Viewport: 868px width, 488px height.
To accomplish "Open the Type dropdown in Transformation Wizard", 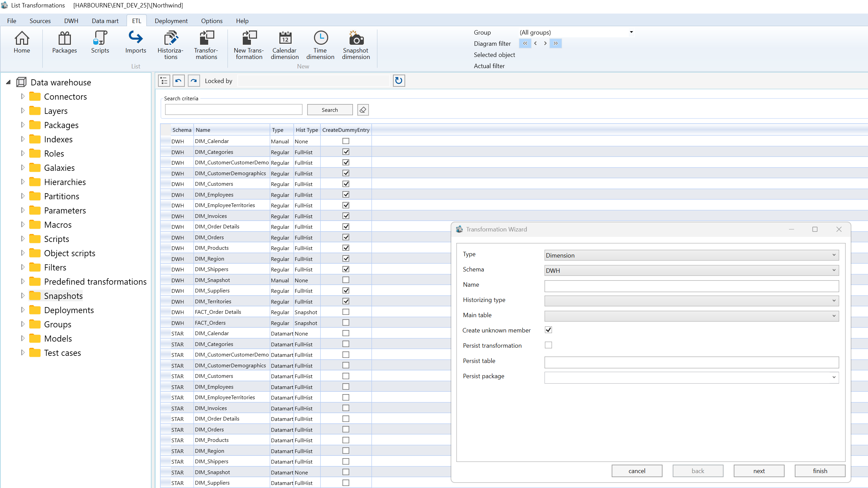I will [692, 255].
